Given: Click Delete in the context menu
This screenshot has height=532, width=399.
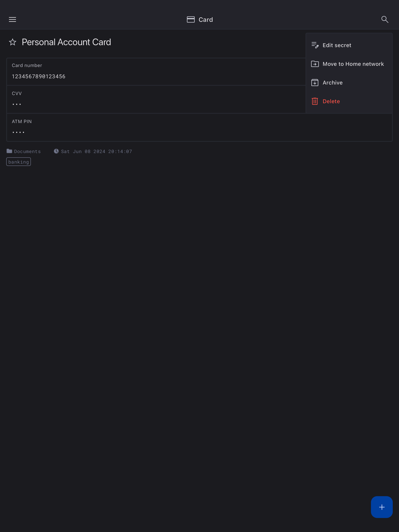Looking at the screenshot, I should click(x=331, y=101).
